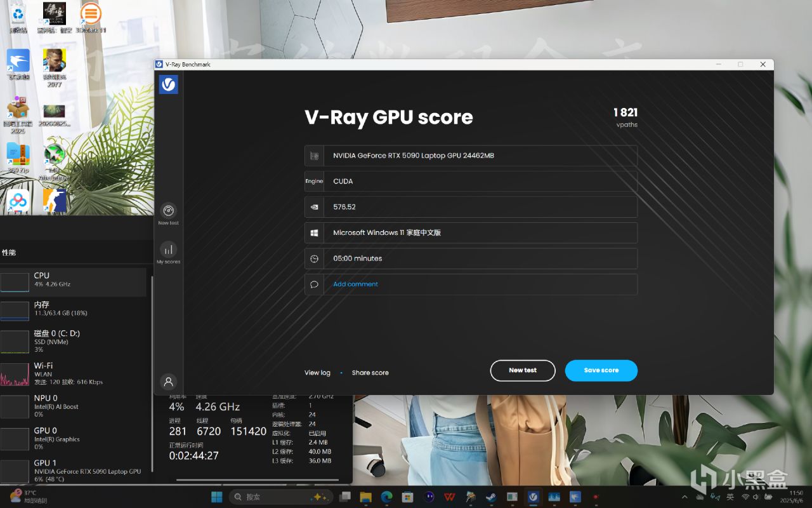Select the MSI Afterburner desktop shortcut

pyautogui.click(x=55, y=162)
